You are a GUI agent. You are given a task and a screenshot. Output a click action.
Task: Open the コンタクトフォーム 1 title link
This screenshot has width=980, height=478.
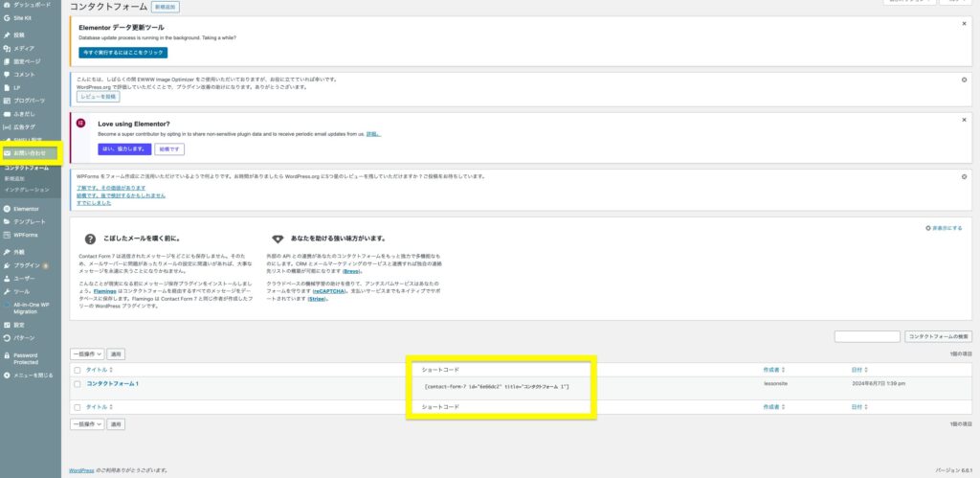tap(112, 384)
